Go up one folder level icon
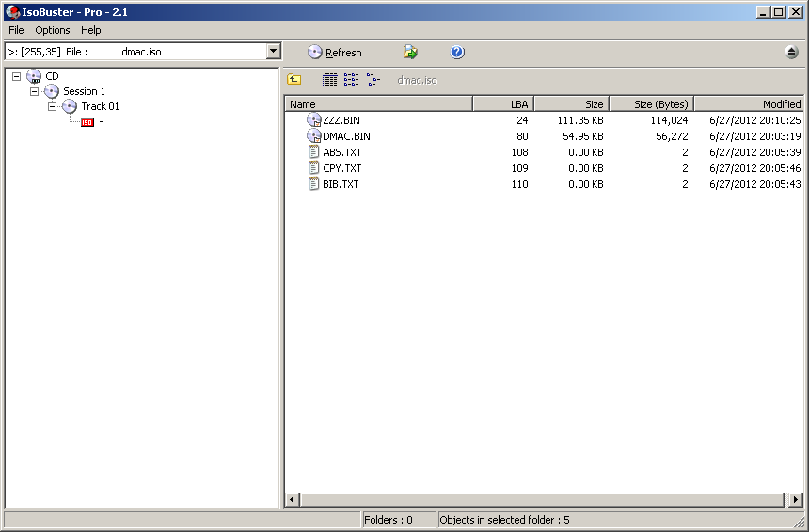 (294, 79)
